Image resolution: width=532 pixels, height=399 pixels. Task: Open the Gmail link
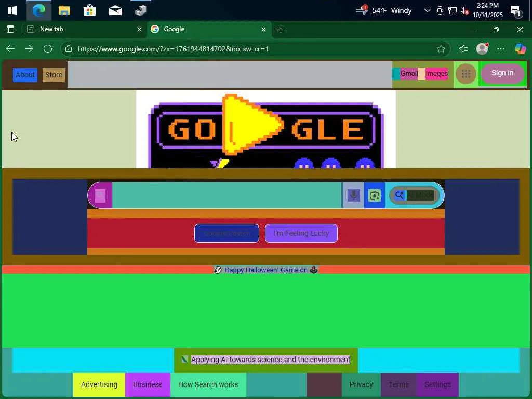pyautogui.click(x=409, y=74)
